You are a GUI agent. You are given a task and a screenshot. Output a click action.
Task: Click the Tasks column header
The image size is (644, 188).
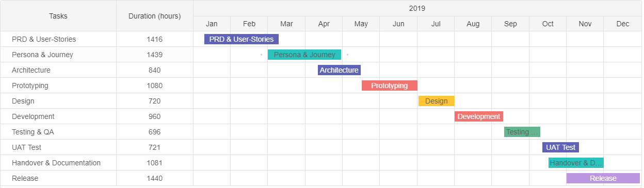pos(58,16)
